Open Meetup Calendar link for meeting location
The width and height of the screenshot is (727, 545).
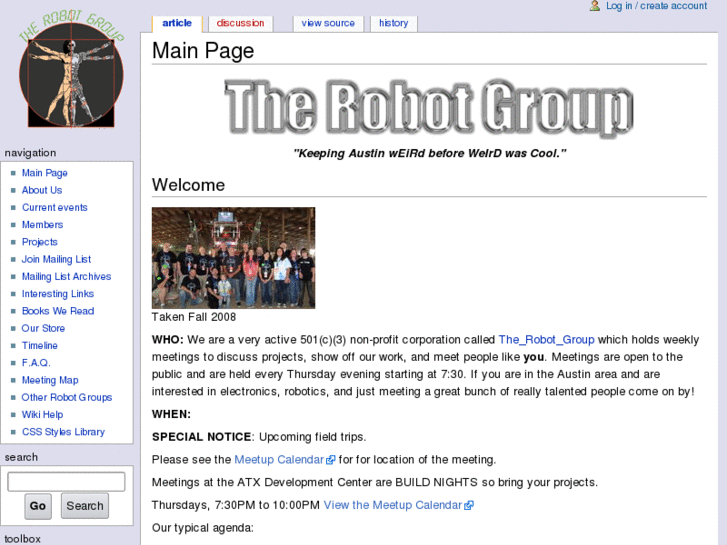click(279, 460)
